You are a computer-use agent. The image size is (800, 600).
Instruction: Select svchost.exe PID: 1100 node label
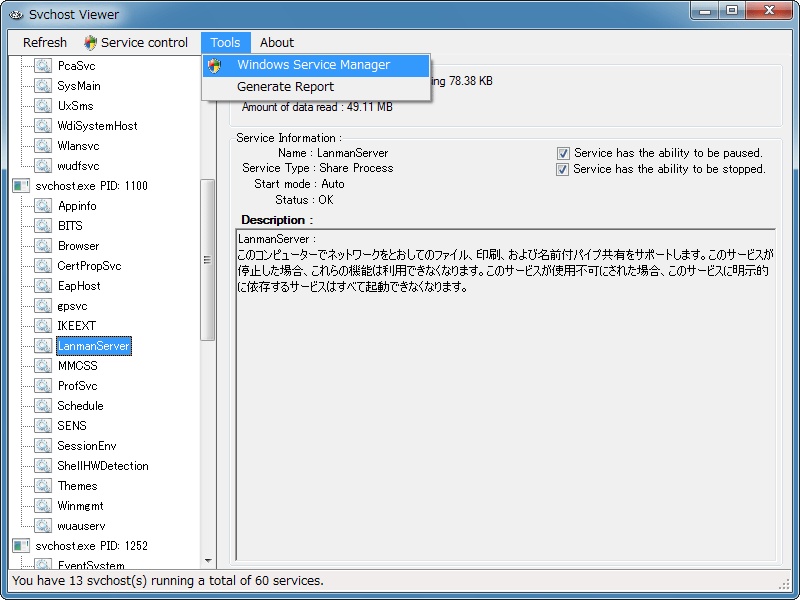[x=91, y=186]
